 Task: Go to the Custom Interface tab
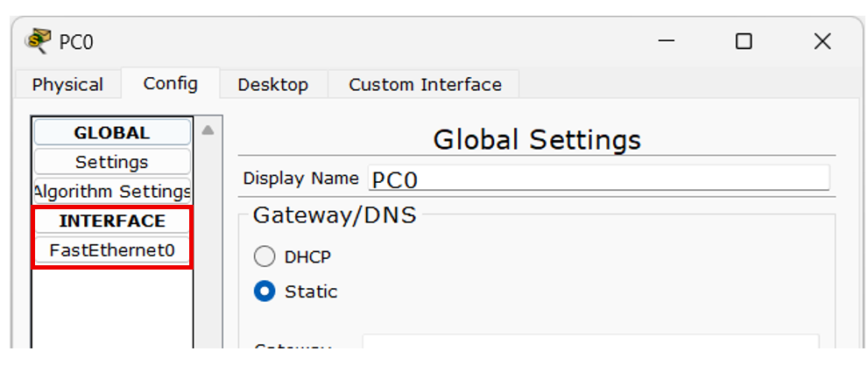pyautogui.click(x=425, y=85)
